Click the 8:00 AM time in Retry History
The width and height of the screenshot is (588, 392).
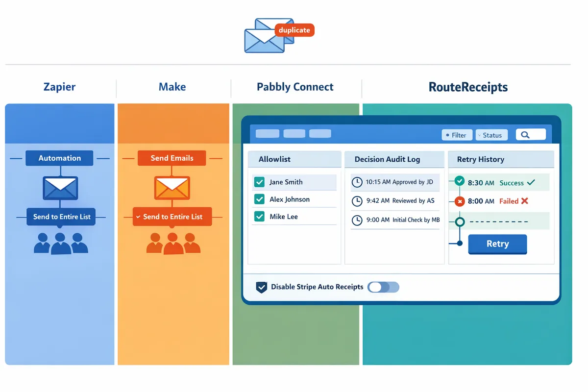[x=481, y=201]
